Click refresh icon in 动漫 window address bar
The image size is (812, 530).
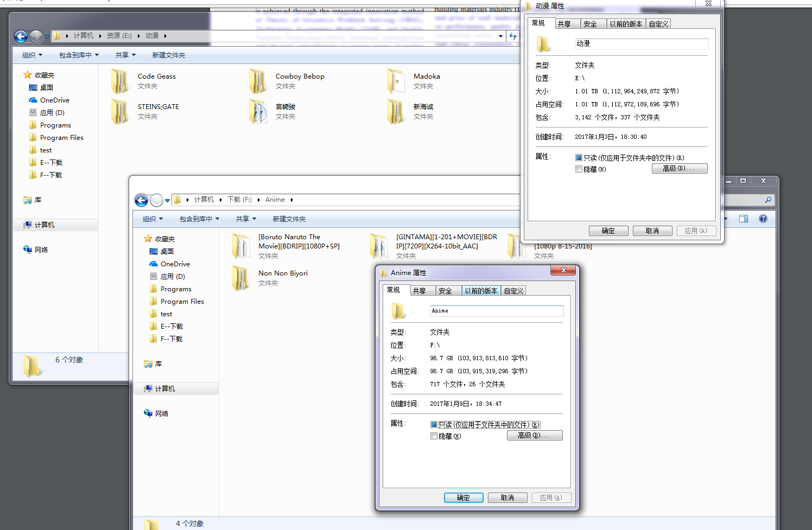click(513, 36)
